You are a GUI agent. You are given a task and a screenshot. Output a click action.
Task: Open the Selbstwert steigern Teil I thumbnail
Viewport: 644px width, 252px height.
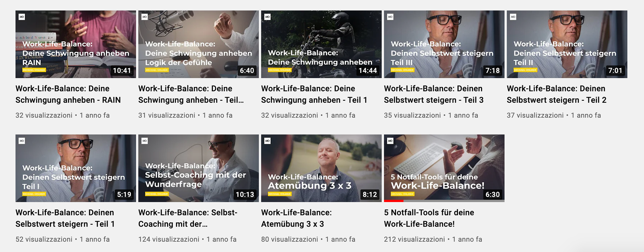coord(75,168)
